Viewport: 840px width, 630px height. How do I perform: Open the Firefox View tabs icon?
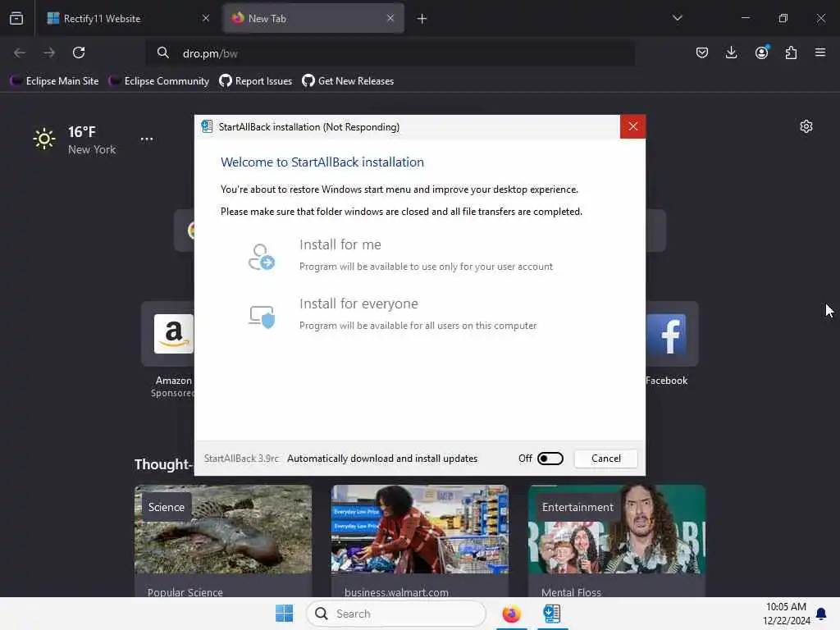tap(16, 18)
